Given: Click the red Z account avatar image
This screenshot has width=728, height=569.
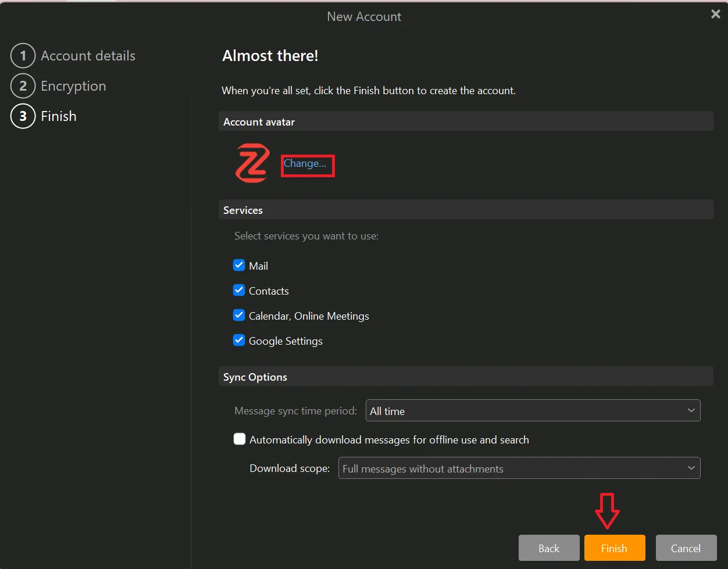Looking at the screenshot, I should pyautogui.click(x=252, y=164).
